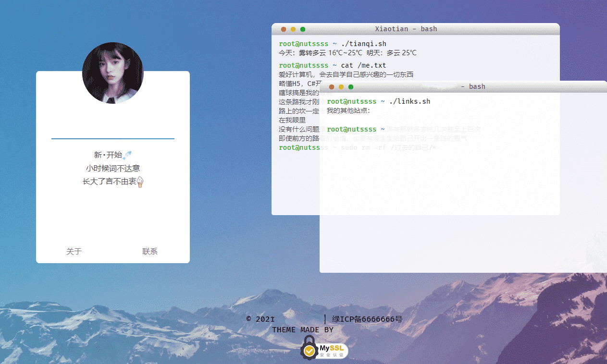
Task: Click yellow dot on the front bash window
Action: [341, 87]
